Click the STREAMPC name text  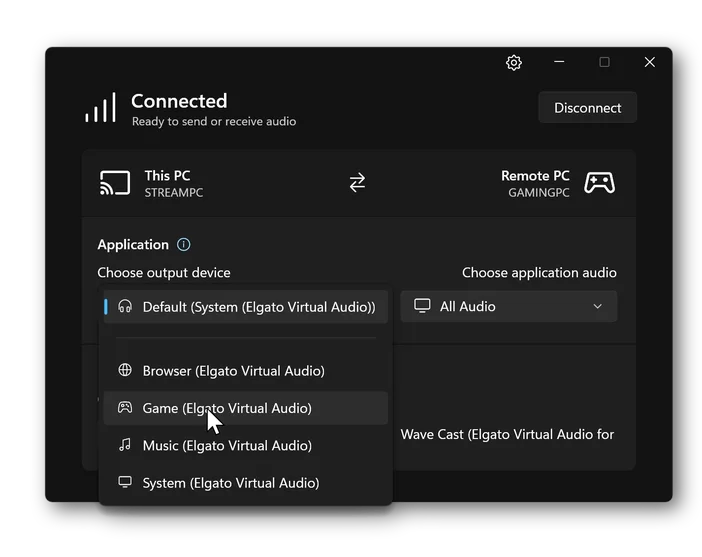174,193
